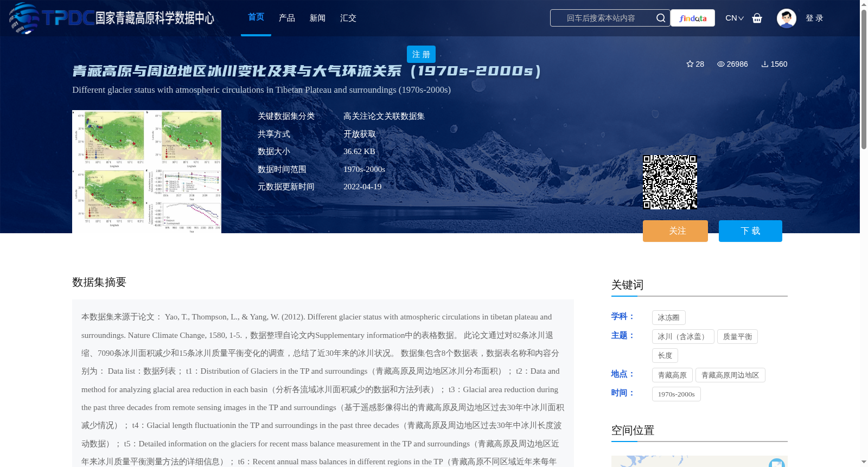Viewport: 868px width, 467px height.
Task: Open the 首页 menu tab
Action: point(256,17)
